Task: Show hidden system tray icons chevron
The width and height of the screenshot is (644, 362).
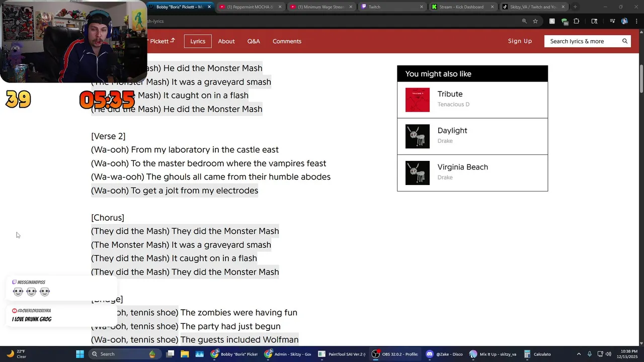Action: [x=579, y=354]
